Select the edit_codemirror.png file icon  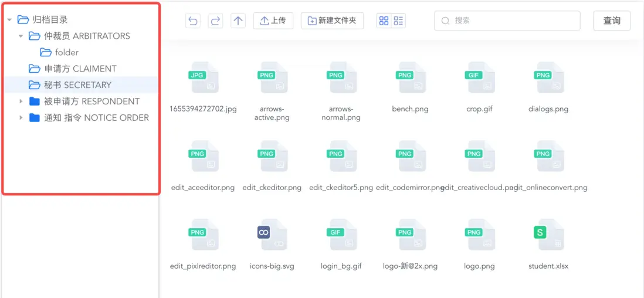pos(411,156)
